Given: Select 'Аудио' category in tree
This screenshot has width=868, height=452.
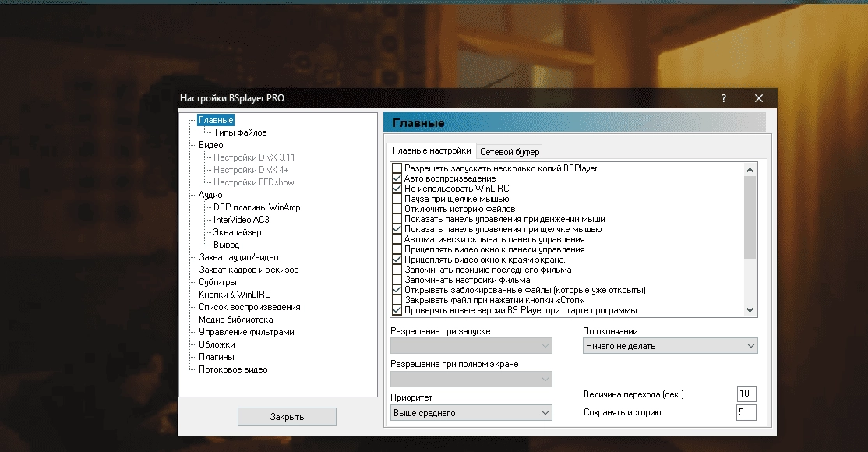Looking at the screenshot, I should click(x=210, y=195).
